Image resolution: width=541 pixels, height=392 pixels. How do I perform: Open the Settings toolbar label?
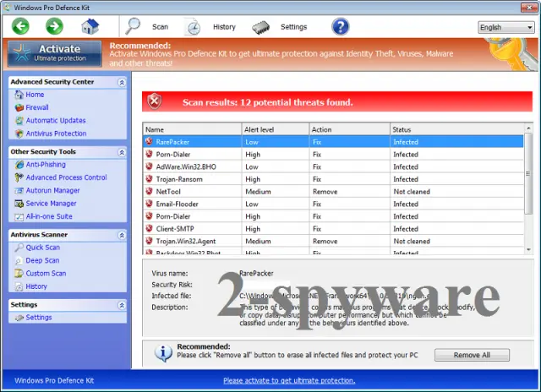(x=293, y=27)
